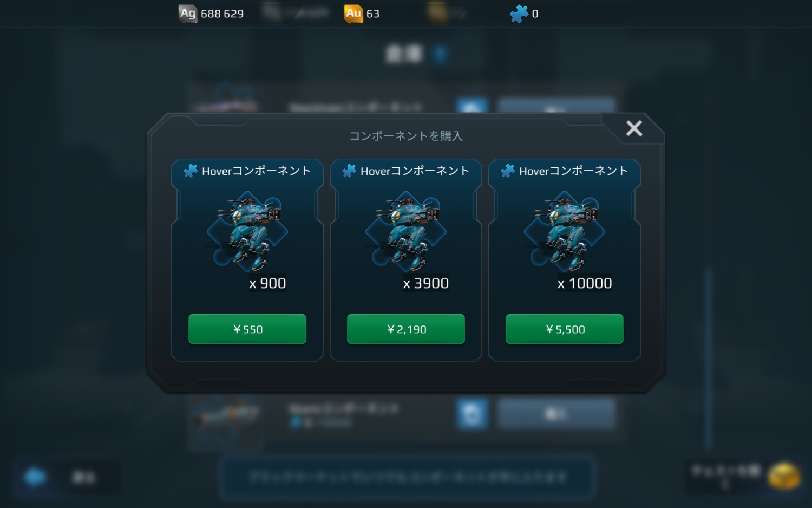Select Hover robot image in 3900 pack
This screenshot has width=812, height=508.
tap(406, 231)
